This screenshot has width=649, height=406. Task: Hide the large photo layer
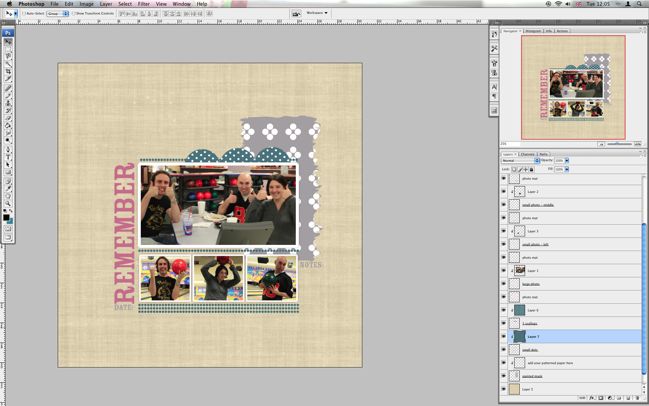(x=504, y=284)
